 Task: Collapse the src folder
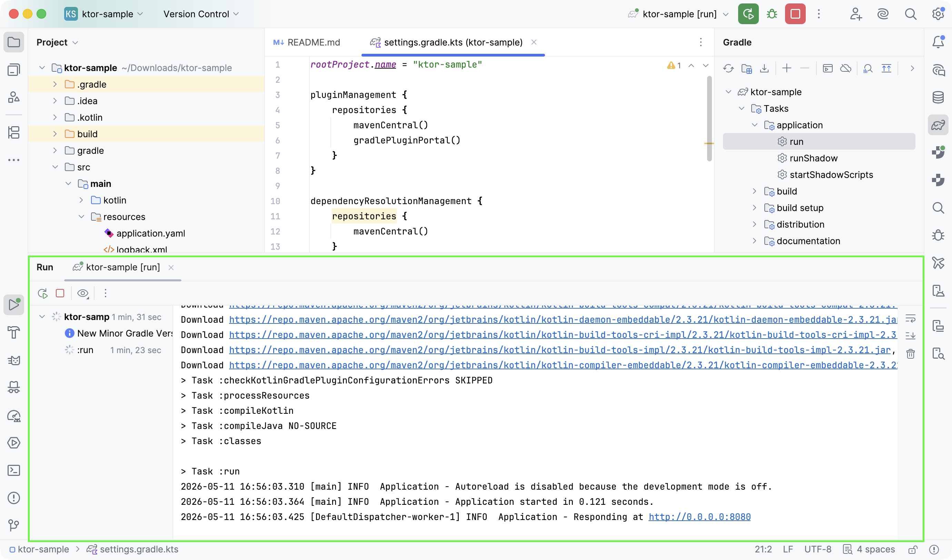tap(55, 167)
